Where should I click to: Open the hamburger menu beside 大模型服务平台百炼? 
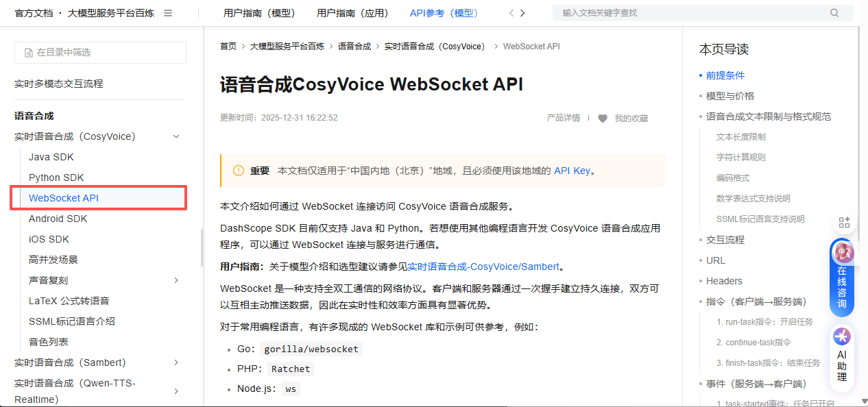[168, 13]
